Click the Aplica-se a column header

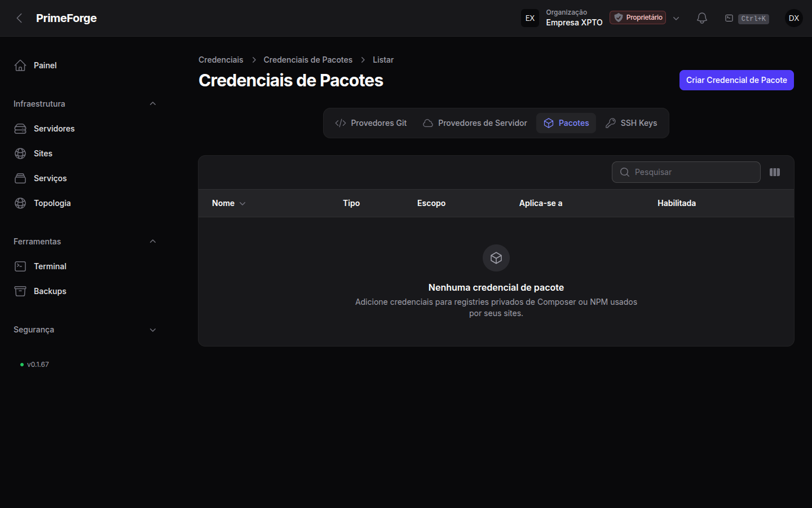541,203
